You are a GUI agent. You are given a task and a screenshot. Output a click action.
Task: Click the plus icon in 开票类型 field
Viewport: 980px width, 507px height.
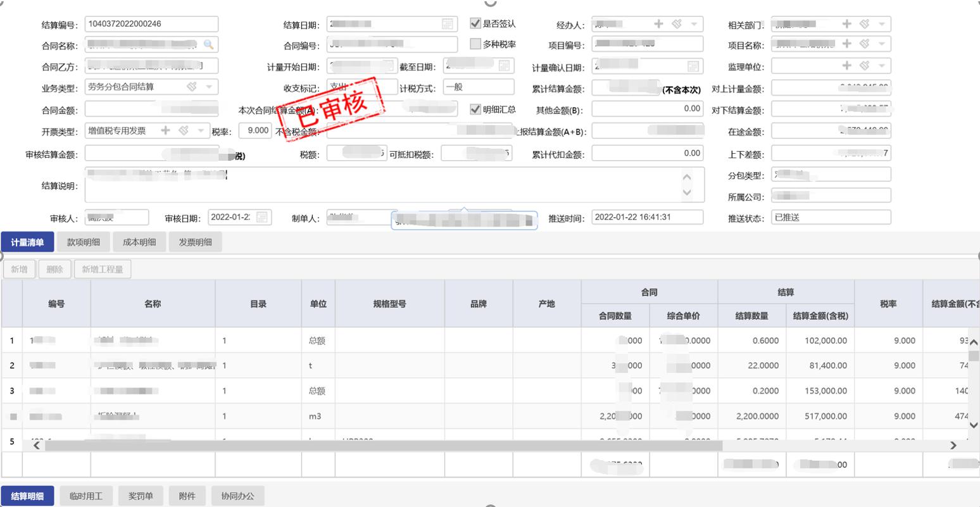[x=165, y=130]
